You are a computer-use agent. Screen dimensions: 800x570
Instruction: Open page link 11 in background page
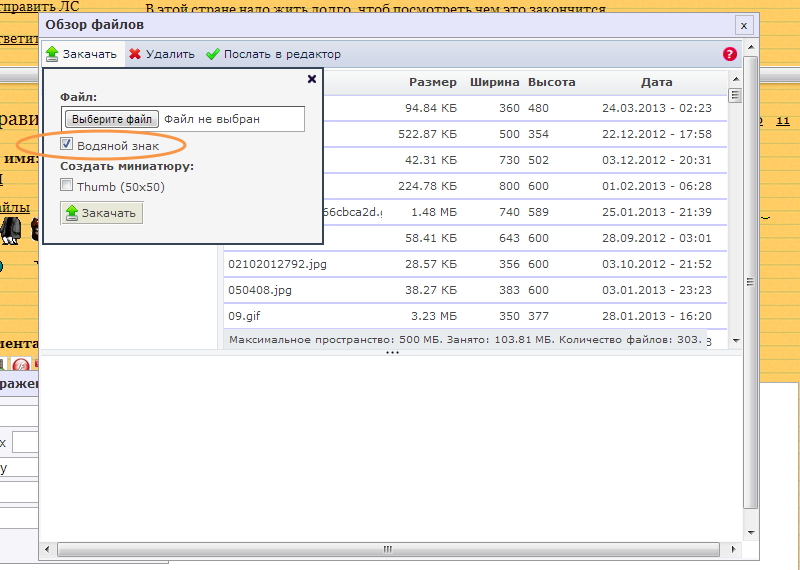783,121
